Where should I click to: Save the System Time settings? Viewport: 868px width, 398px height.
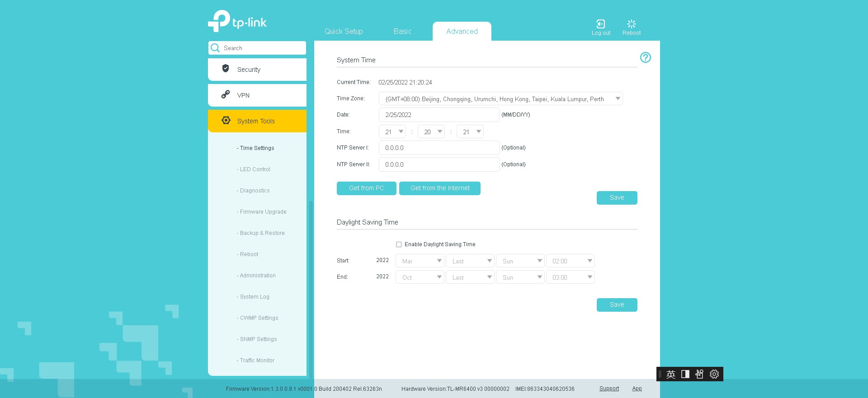(617, 198)
